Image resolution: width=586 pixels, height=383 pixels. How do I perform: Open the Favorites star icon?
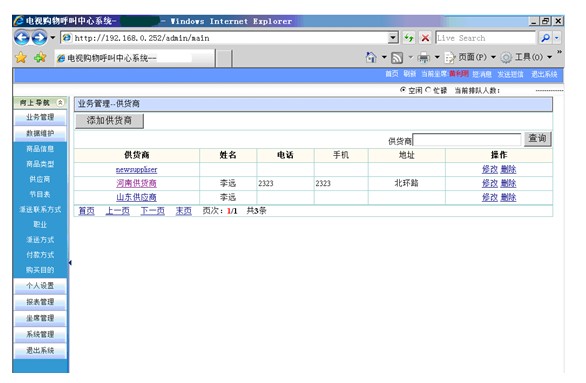(21, 57)
